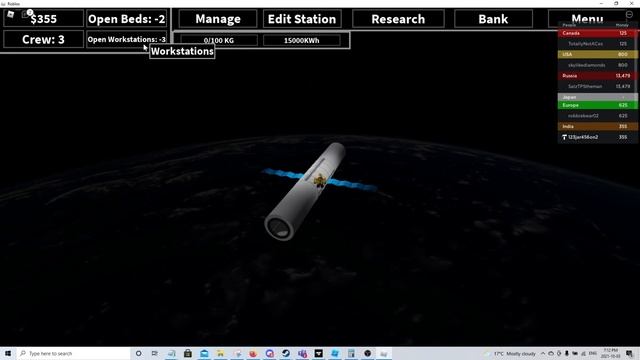The height and width of the screenshot is (360, 640).
Task: Open the notification center icon
Action: [630, 353]
